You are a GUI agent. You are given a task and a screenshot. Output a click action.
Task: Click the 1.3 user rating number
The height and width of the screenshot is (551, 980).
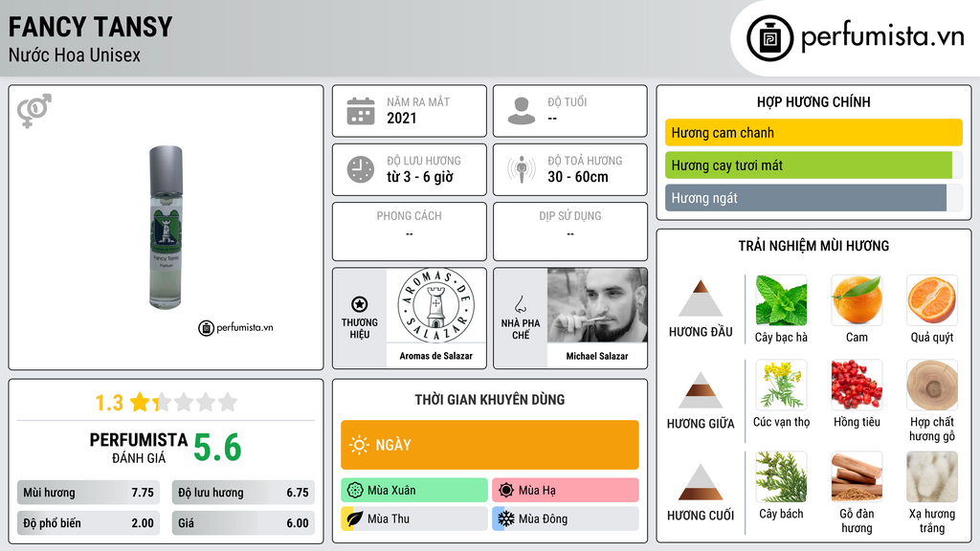pos(109,403)
